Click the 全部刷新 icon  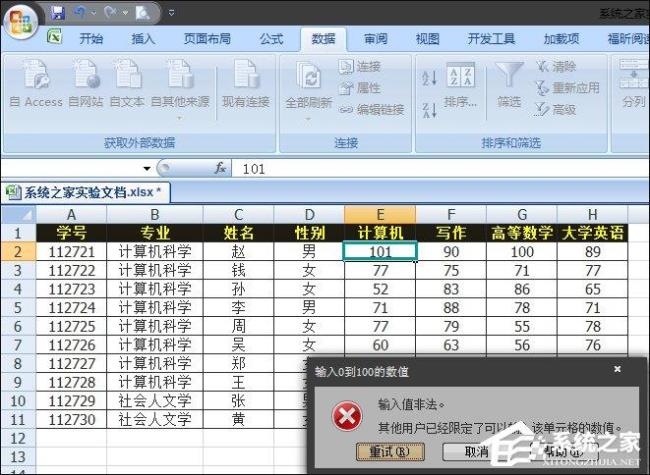[309, 75]
